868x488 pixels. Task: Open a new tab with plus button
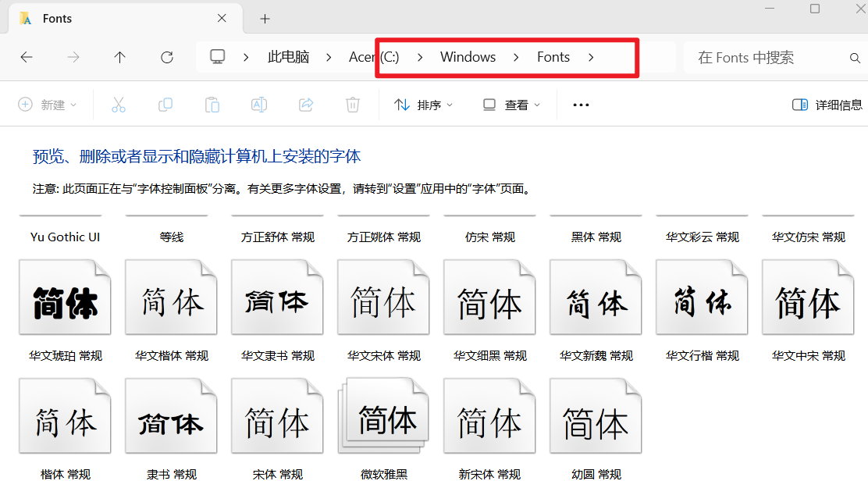click(x=265, y=19)
